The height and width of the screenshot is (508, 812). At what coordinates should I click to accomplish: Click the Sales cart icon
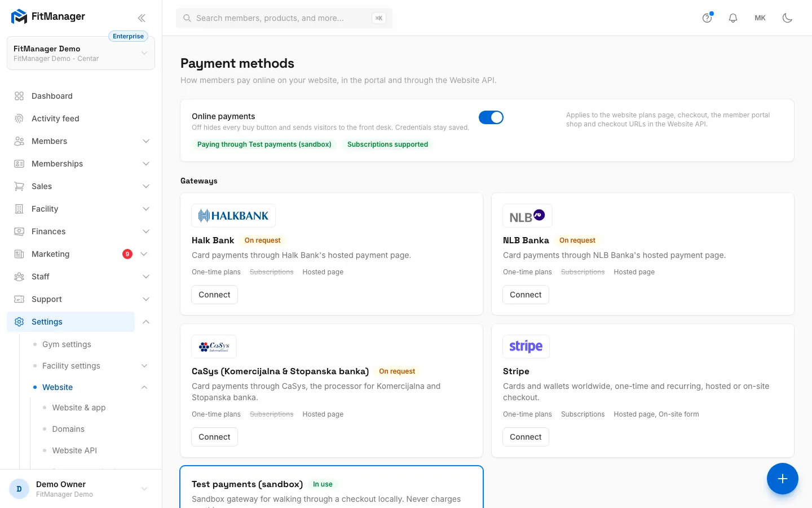19,186
